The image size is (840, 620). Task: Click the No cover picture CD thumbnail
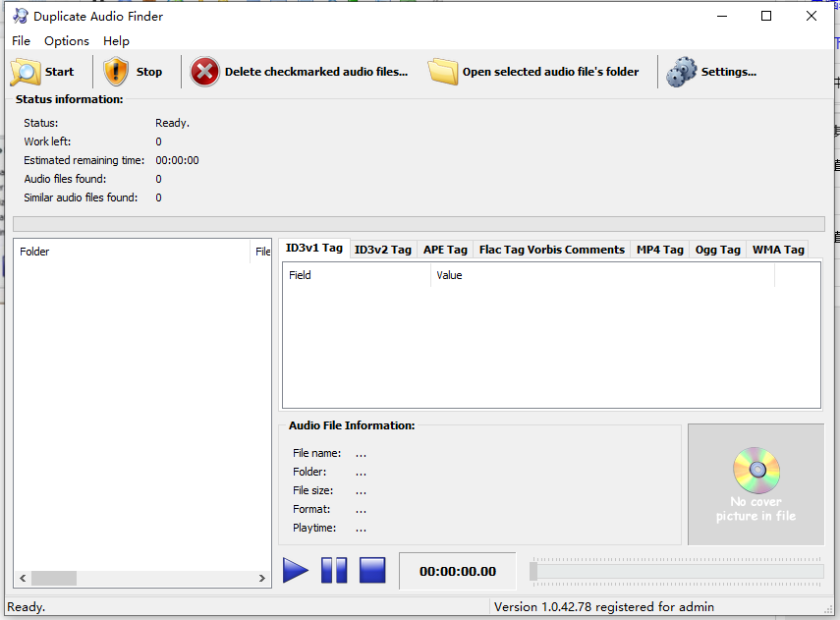point(756,484)
